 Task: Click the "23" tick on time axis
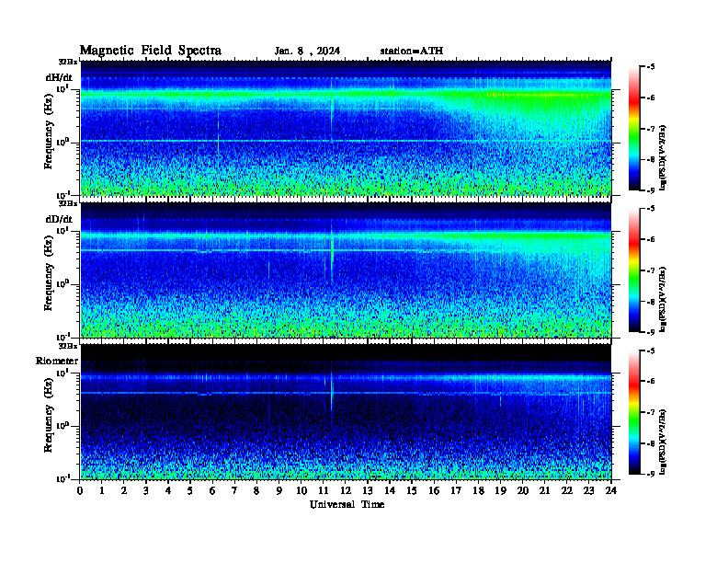(588, 490)
